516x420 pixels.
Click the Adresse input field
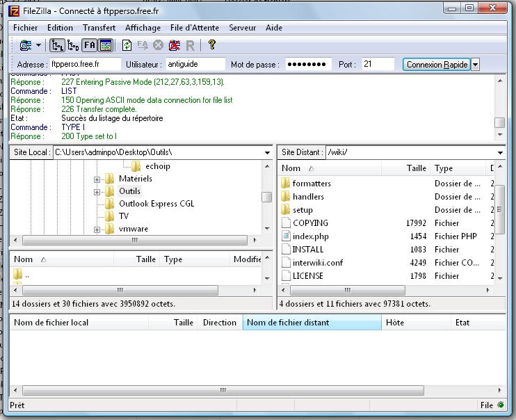click(x=86, y=64)
